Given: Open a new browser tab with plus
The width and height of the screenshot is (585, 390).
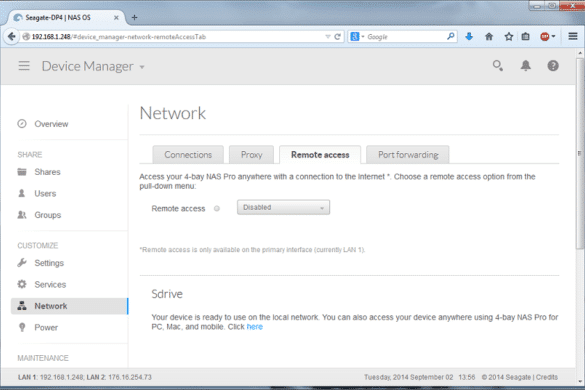Looking at the screenshot, I should click(135, 18).
